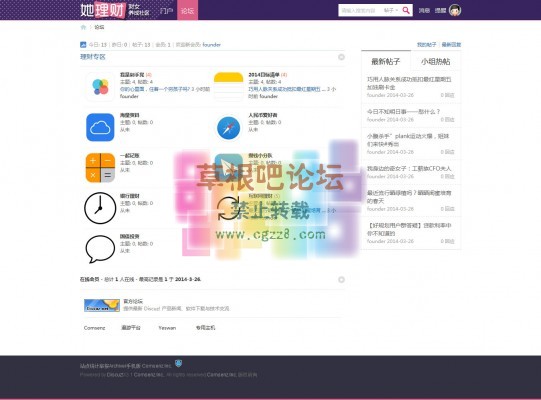Select the 最新帖子 sidebar tab
This screenshot has height=400, width=541.
pos(386,61)
